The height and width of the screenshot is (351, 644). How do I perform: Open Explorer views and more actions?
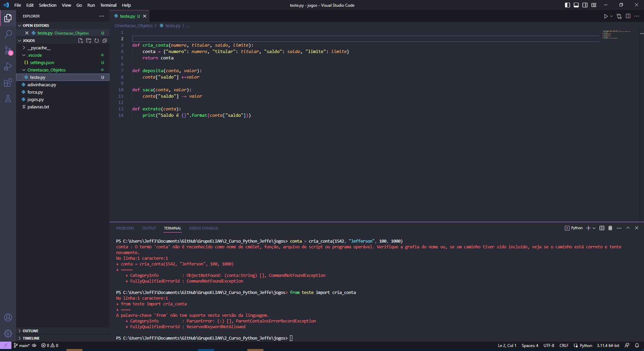coord(102,16)
